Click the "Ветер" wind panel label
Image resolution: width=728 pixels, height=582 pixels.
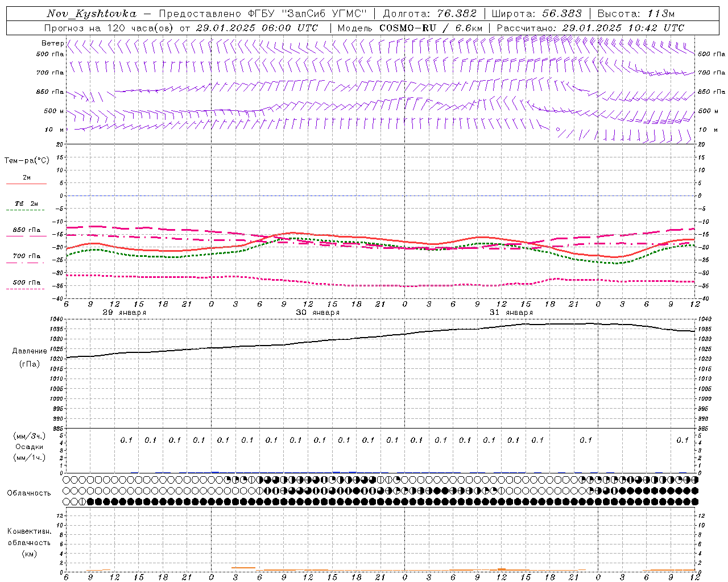coord(52,43)
